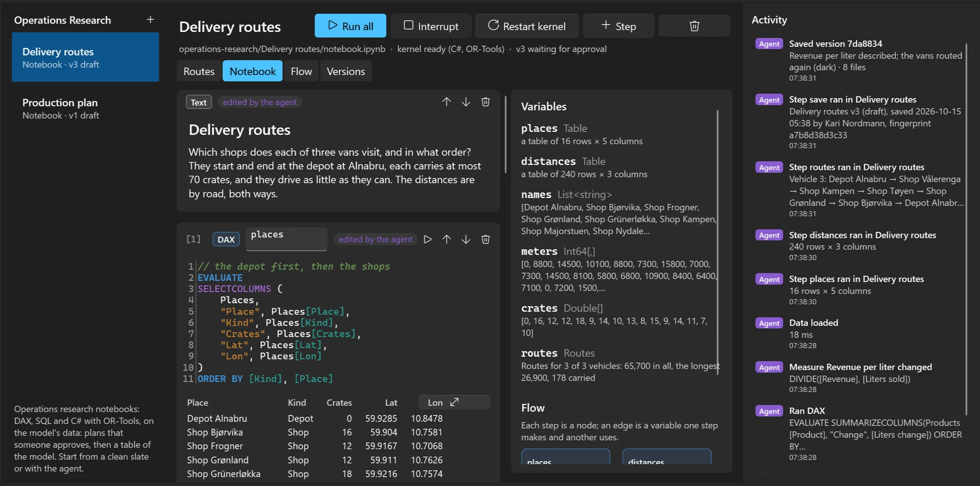Move the places step up
This screenshot has height=486, width=980.
(x=446, y=239)
